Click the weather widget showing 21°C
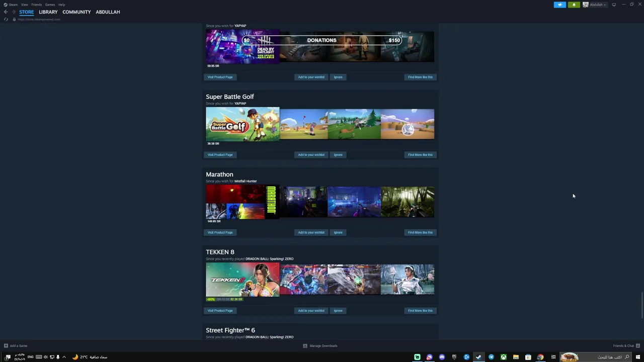Viewport: 644px width, 362px height. (90, 357)
